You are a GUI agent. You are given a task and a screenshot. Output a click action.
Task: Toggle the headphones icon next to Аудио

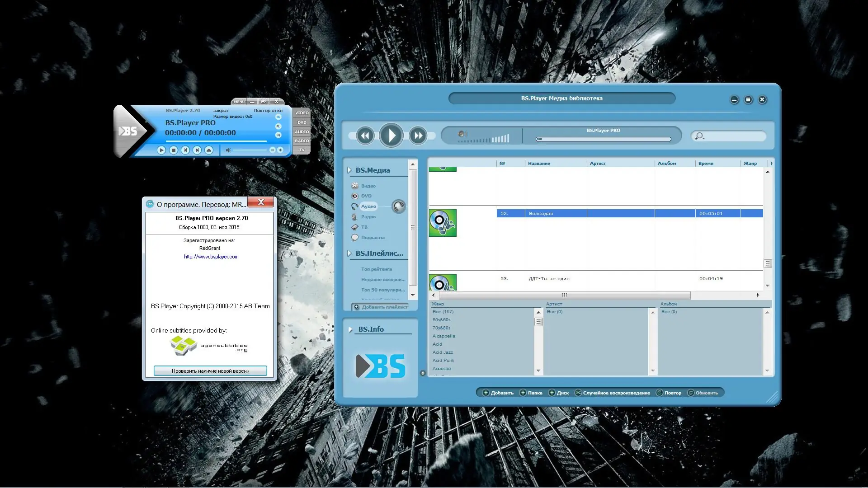(398, 206)
